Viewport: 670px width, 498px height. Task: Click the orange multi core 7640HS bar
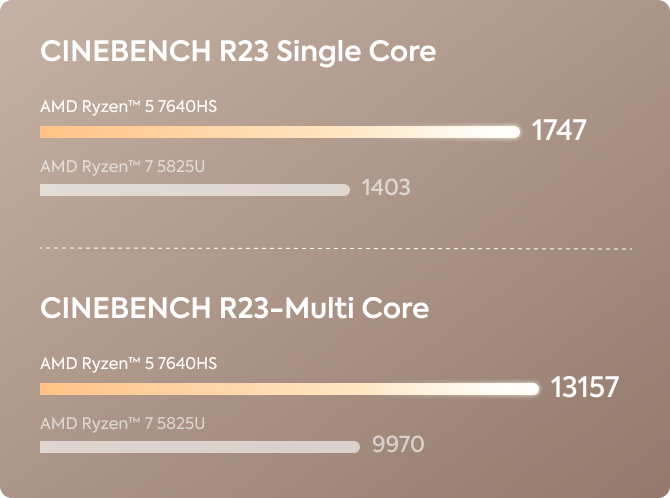[290, 389]
